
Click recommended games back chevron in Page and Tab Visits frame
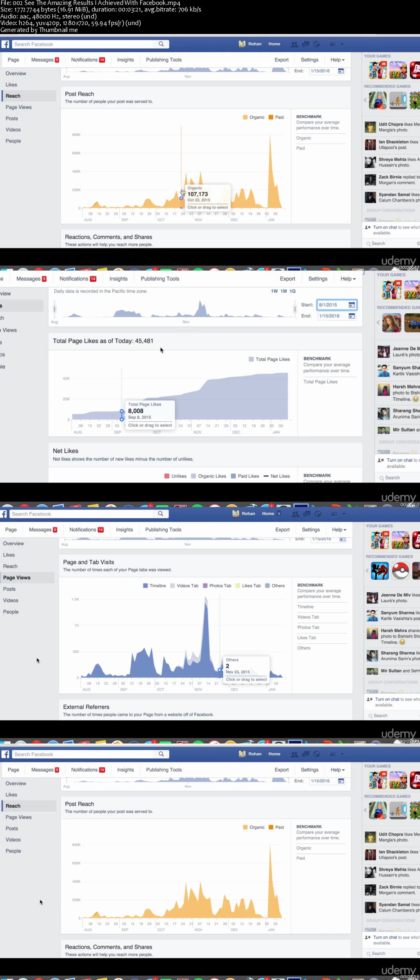(367, 571)
